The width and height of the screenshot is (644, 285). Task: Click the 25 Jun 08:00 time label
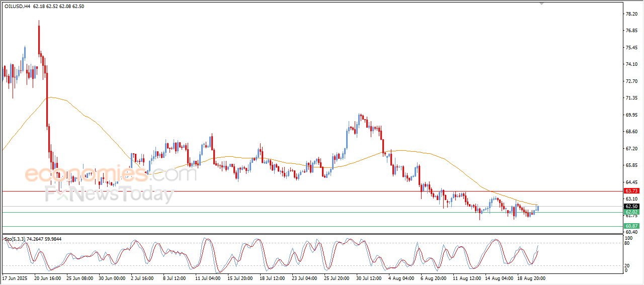pyautogui.click(x=80, y=278)
